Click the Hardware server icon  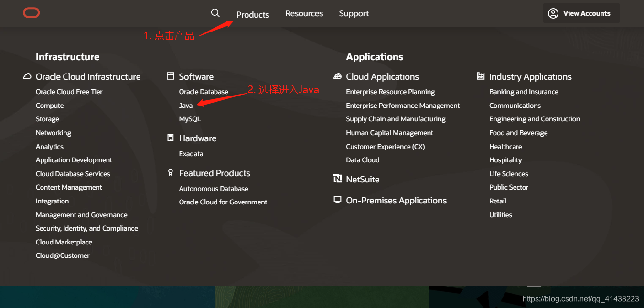click(x=171, y=138)
